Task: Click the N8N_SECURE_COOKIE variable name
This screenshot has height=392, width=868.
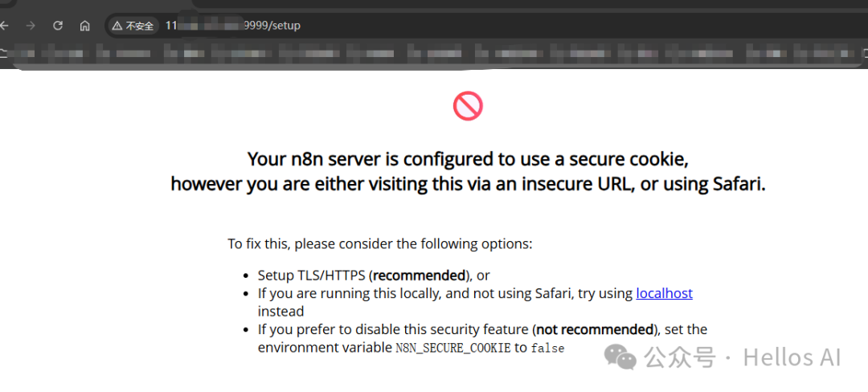Action: (452, 348)
